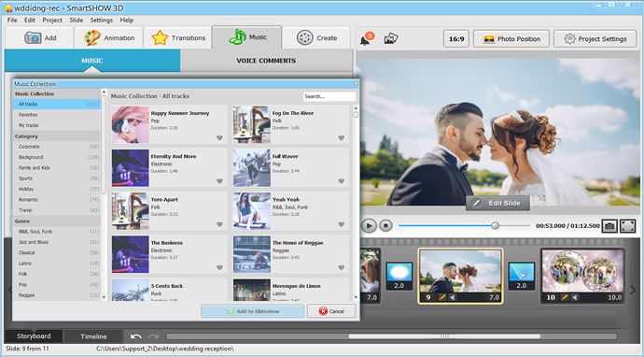Favorite the Full Waver track

click(x=342, y=181)
